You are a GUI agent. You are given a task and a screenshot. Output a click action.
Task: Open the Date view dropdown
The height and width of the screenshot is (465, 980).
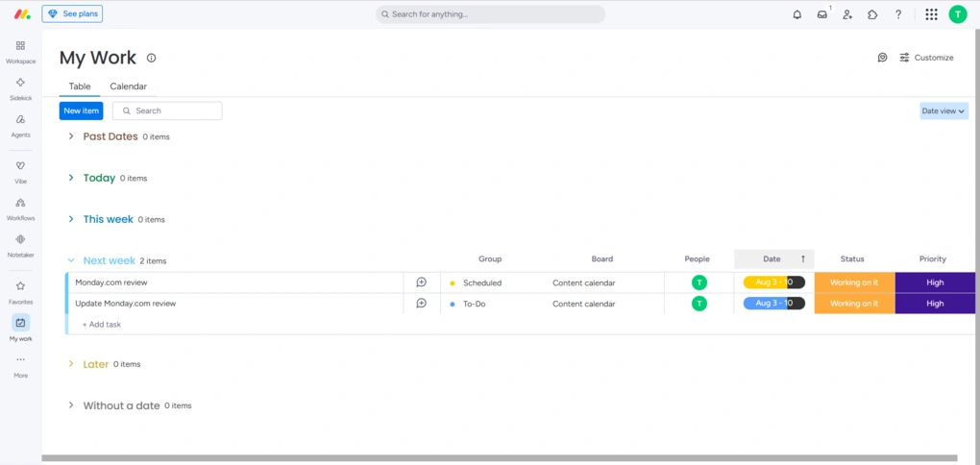[x=943, y=110]
